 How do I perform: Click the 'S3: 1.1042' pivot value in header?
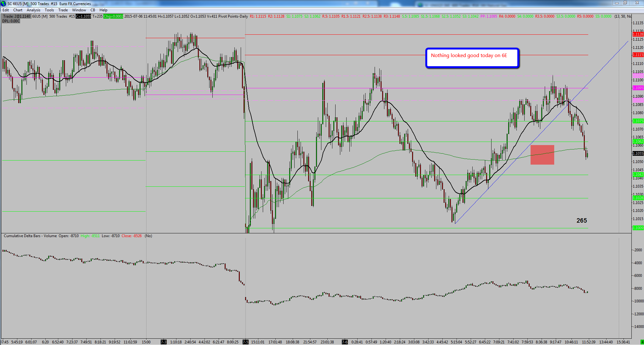pos(471,16)
